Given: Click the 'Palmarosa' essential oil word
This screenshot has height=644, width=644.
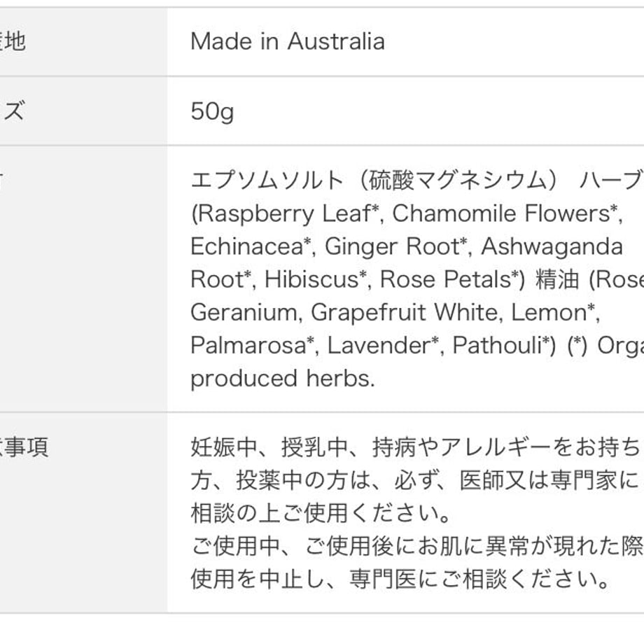Looking at the screenshot, I should pos(248,345).
